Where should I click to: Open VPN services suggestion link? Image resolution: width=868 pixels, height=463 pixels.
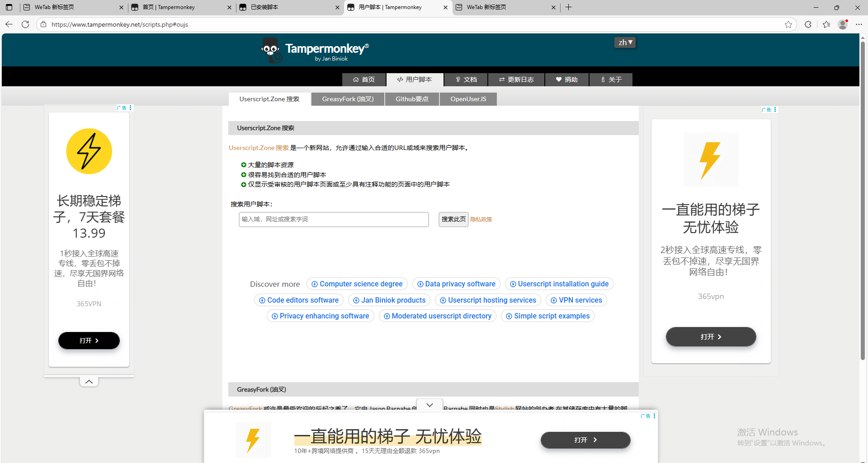(576, 300)
